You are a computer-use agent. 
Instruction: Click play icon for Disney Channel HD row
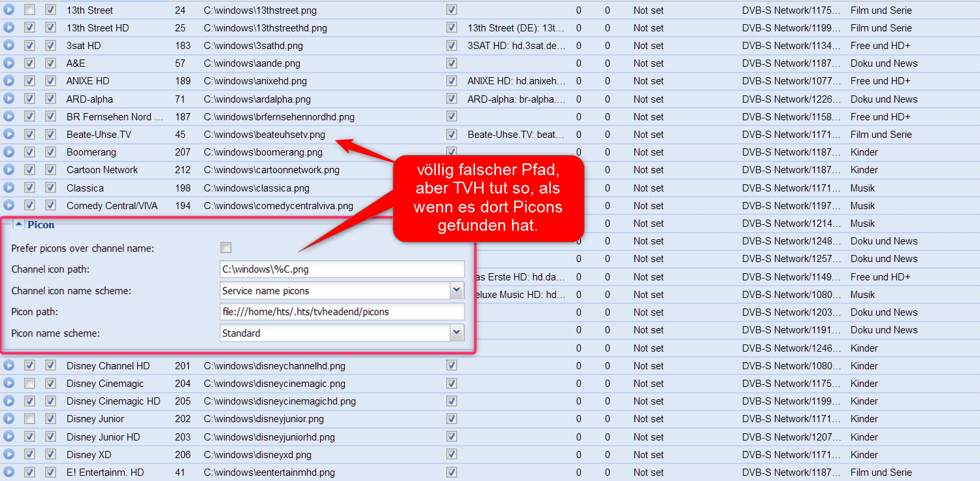[x=8, y=366]
